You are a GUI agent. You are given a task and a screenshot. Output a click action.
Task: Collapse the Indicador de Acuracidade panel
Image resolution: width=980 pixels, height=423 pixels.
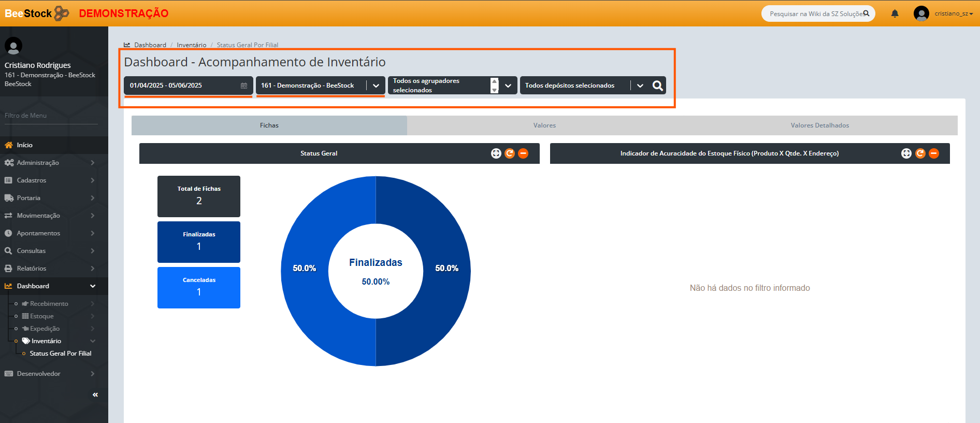click(x=933, y=153)
